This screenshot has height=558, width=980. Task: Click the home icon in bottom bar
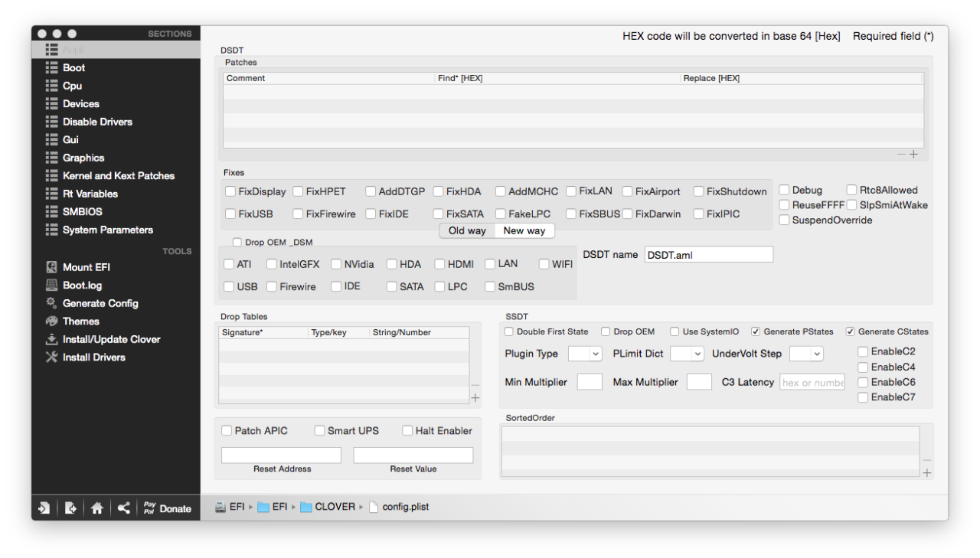tap(96, 507)
